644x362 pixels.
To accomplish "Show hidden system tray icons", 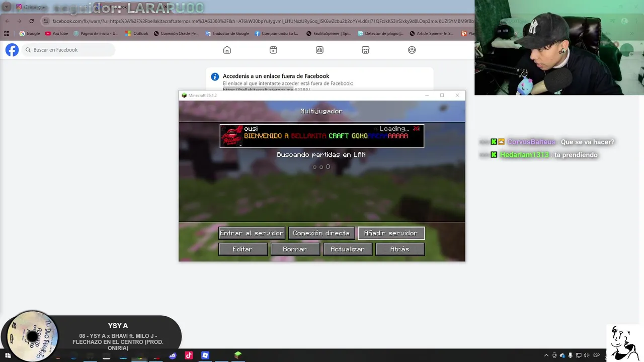I will pyautogui.click(x=546, y=355).
